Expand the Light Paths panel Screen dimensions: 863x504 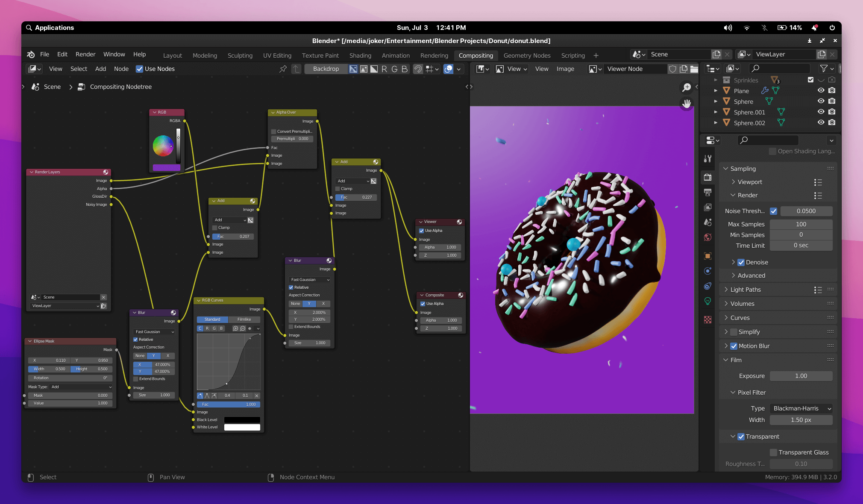[x=746, y=290]
